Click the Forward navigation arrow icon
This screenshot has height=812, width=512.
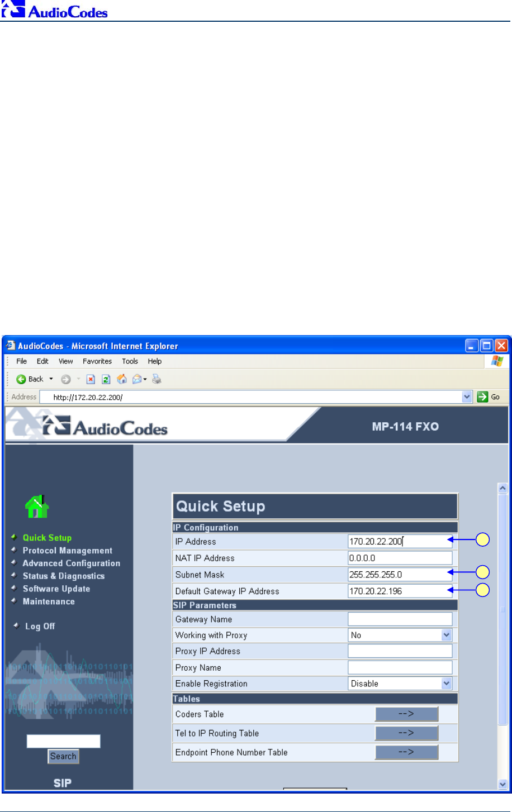point(66,379)
